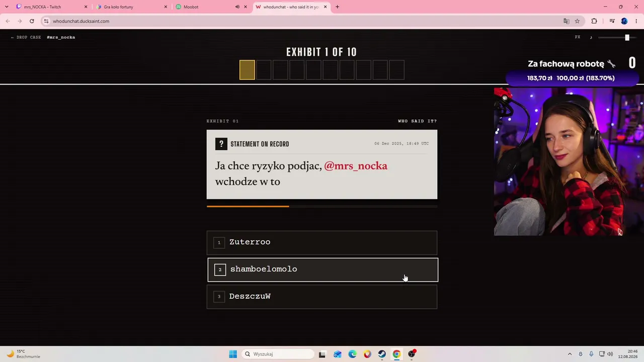Click the first gold exhibit progress box
Image resolution: width=644 pixels, height=362 pixels.
[247, 70]
